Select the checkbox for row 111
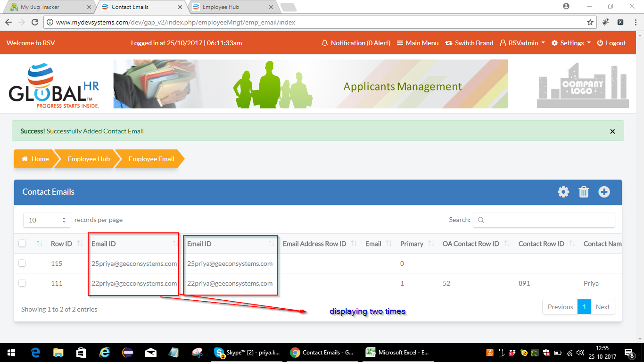Image resolution: width=644 pixels, height=362 pixels. pyautogui.click(x=22, y=283)
